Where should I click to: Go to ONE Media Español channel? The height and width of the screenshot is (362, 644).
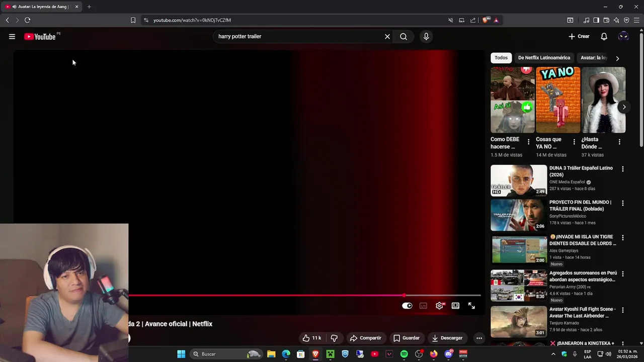pos(567,182)
